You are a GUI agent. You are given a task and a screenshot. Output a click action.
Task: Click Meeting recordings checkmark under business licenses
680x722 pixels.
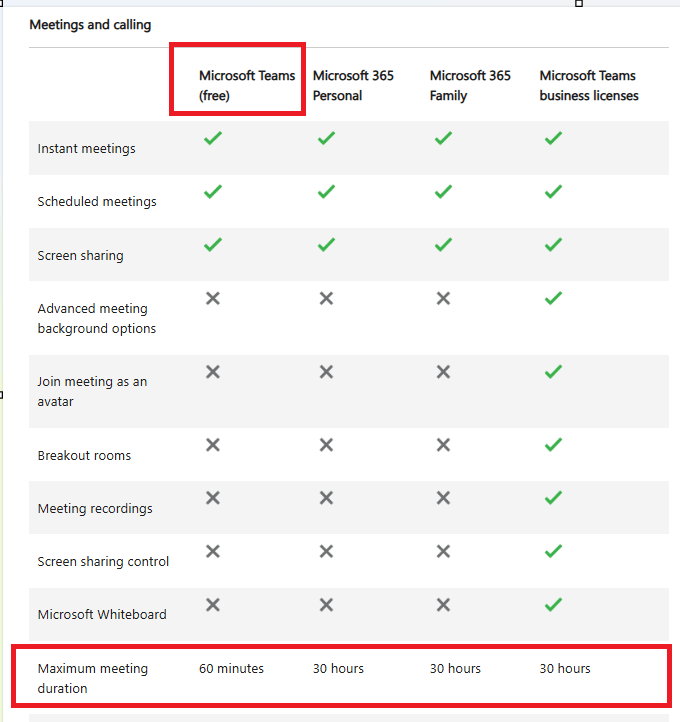tap(553, 498)
